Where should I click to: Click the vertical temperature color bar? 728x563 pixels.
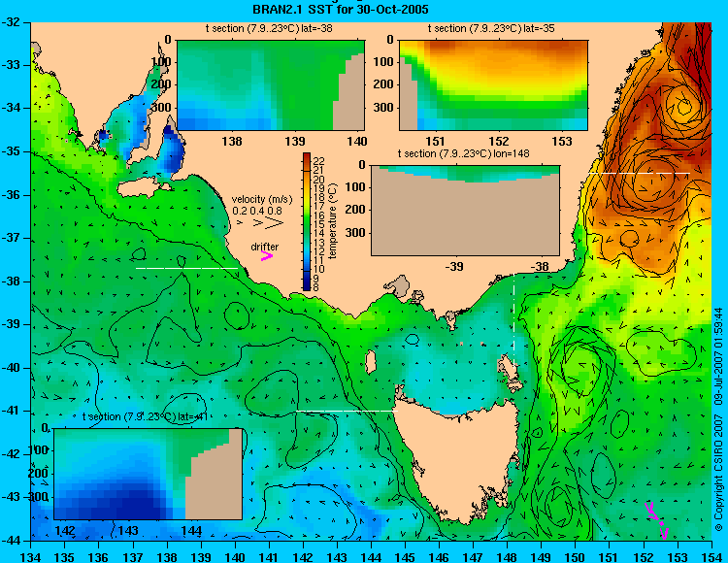coord(307,222)
